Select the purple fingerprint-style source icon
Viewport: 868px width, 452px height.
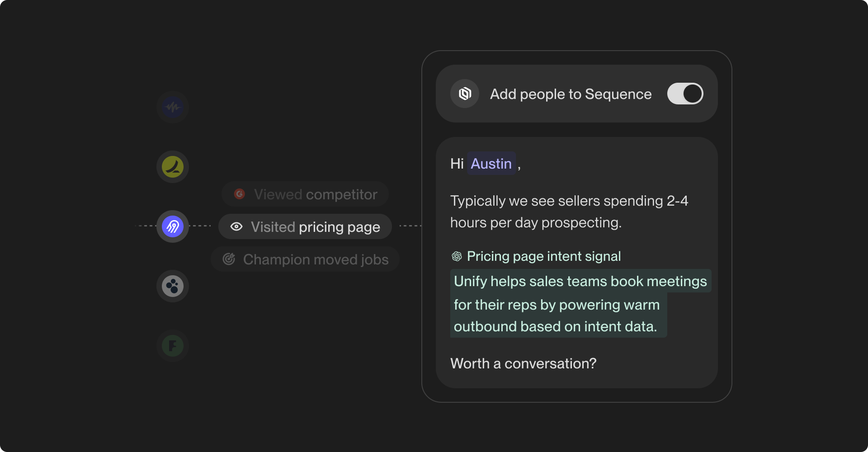[173, 226]
